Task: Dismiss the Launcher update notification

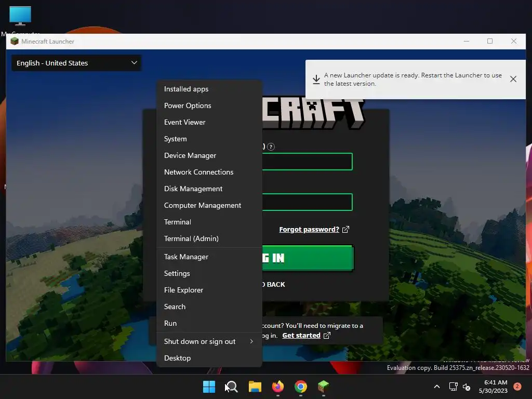Action: (x=513, y=79)
